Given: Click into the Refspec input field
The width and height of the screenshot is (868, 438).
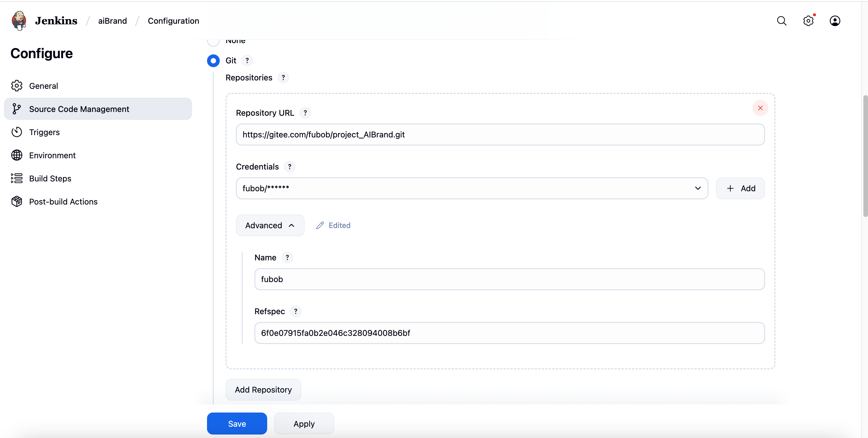Looking at the screenshot, I should 509,333.
